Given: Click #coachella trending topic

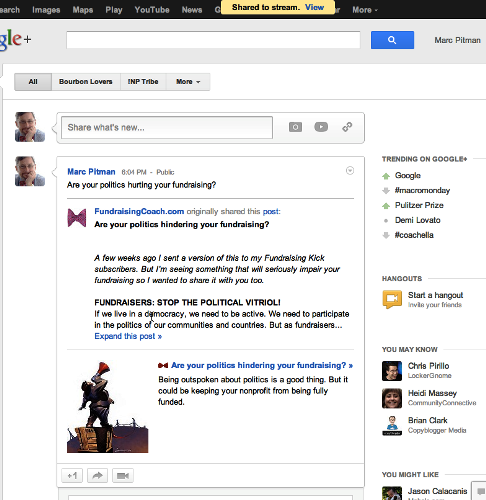Looking at the screenshot, I should pos(414,235).
